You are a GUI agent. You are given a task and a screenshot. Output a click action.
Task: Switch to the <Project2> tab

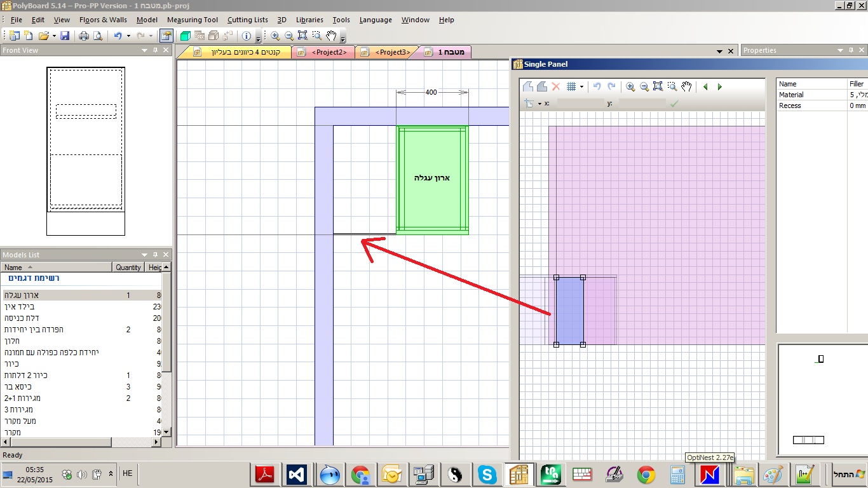pos(323,52)
